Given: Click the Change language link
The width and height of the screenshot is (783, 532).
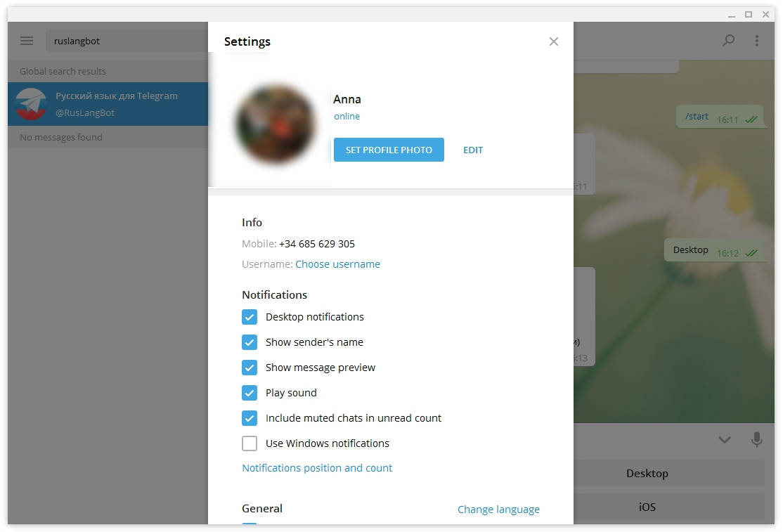Looking at the screenshot, I should (498, 509).
